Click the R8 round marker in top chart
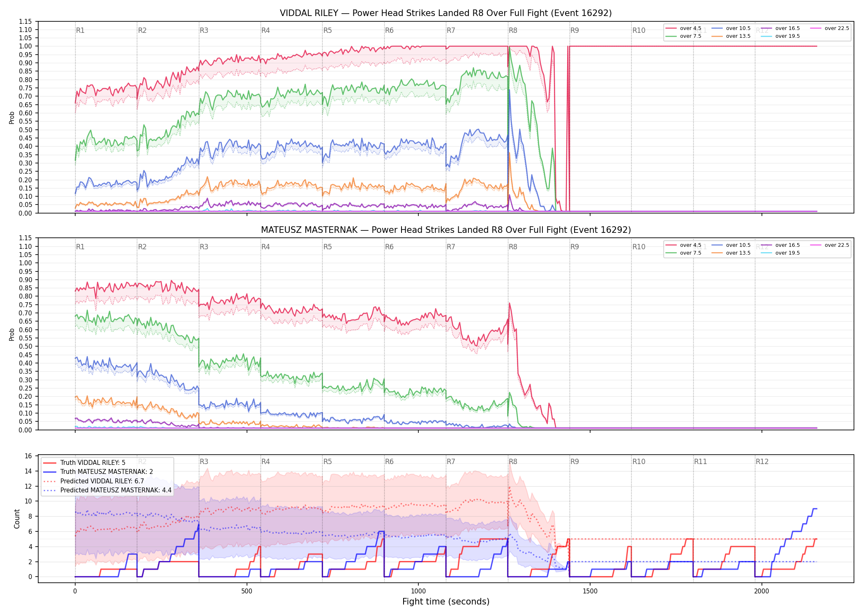The image size is (863, 616). [x=513, y=30]
